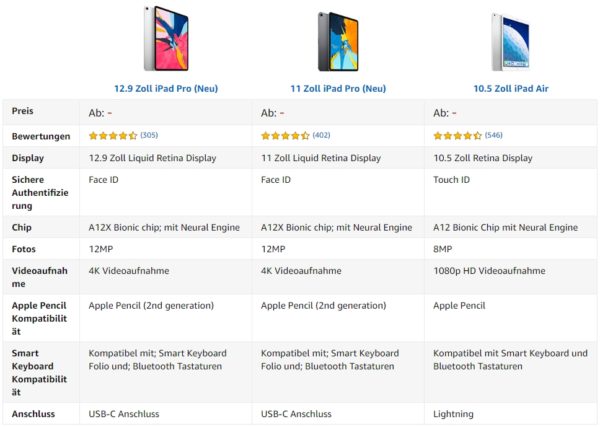Image resolution: width=600 pixels, height=427 pixels.
Task: Open the "10.5 Zoll iPad Air" title link
Action: (510, 88)
